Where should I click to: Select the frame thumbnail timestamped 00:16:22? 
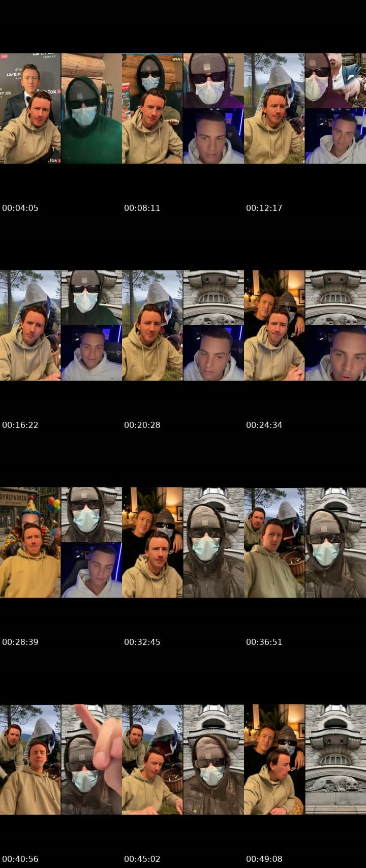pos(61,325)
